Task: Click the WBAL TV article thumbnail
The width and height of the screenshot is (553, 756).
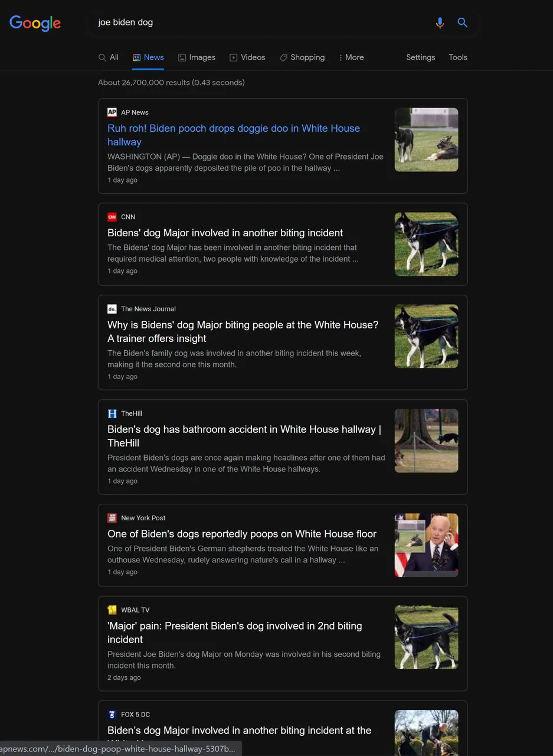Action: click(426, 637)
